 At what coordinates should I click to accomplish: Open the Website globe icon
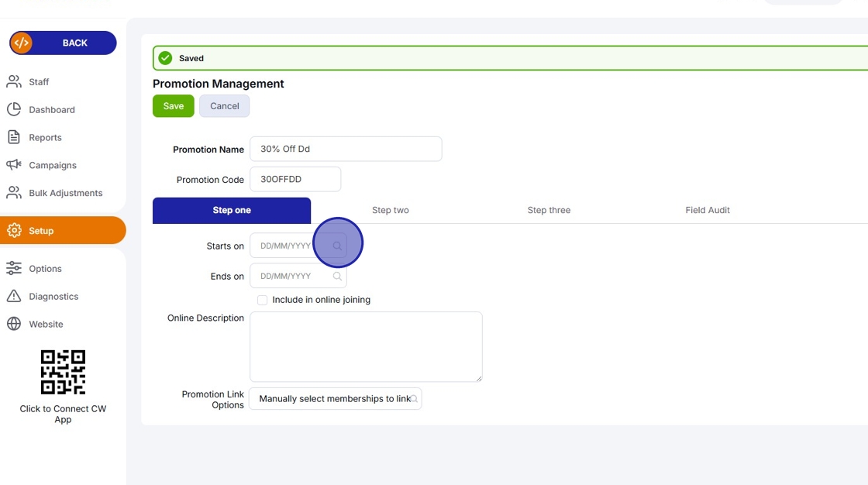tap(14, 324)
